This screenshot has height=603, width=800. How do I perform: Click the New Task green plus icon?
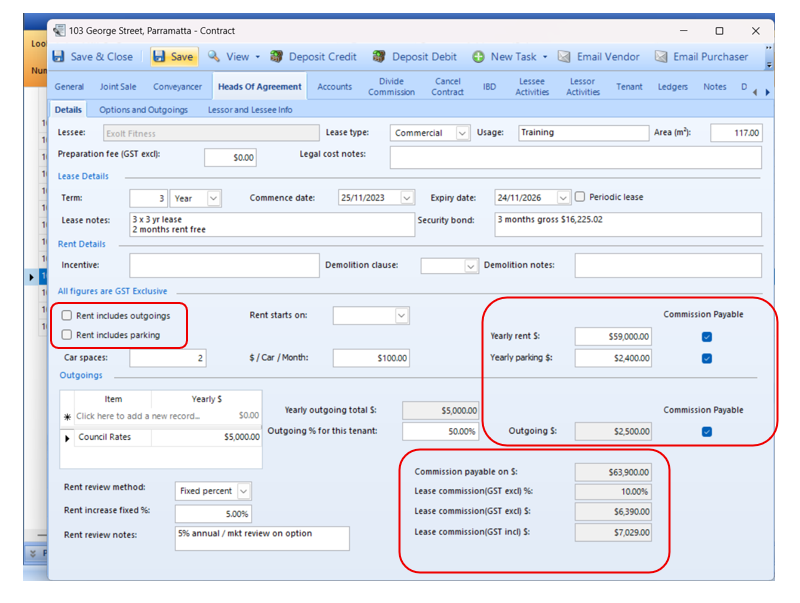pos(478,57)
